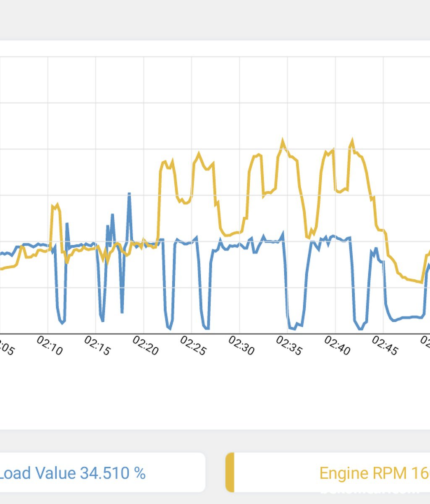Select the 02:15 time axis label

(x=97, y=346)
